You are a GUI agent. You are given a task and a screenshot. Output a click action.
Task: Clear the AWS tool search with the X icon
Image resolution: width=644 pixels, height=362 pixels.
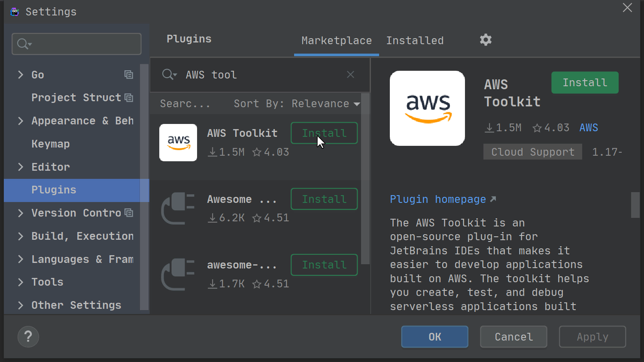[350, 74]
